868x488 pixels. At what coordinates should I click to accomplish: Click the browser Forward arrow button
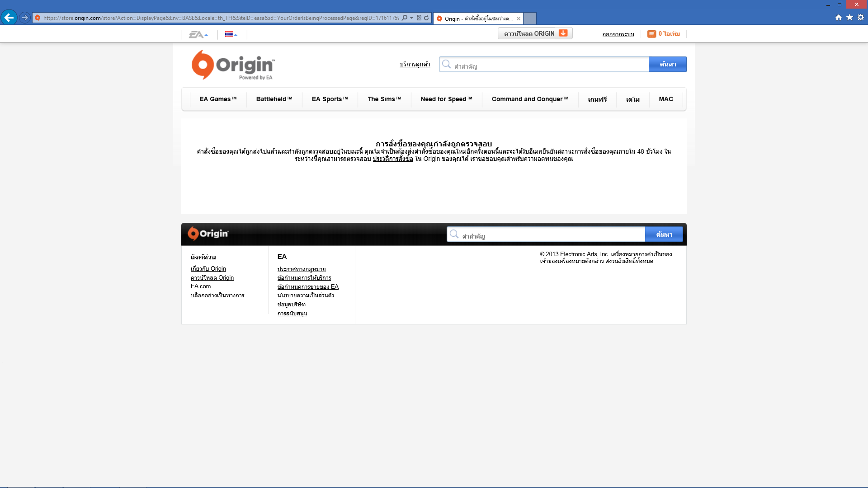click(x=25, y=18)
